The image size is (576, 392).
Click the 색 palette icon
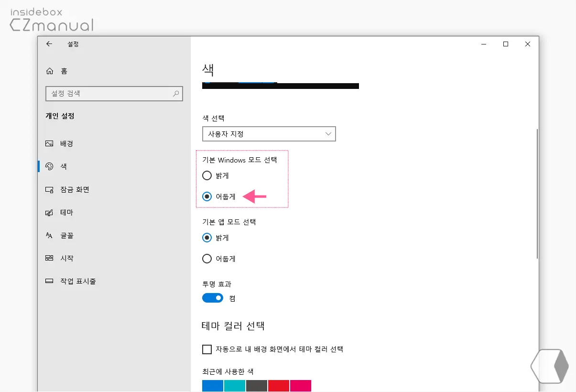click(x=49, y=166)
